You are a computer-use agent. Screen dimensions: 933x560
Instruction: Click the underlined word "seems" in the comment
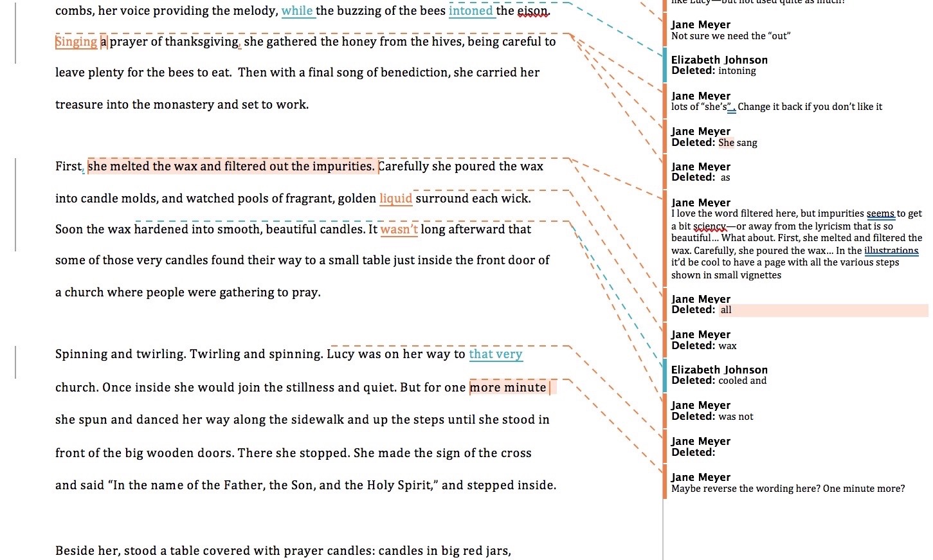click(880, 213)
